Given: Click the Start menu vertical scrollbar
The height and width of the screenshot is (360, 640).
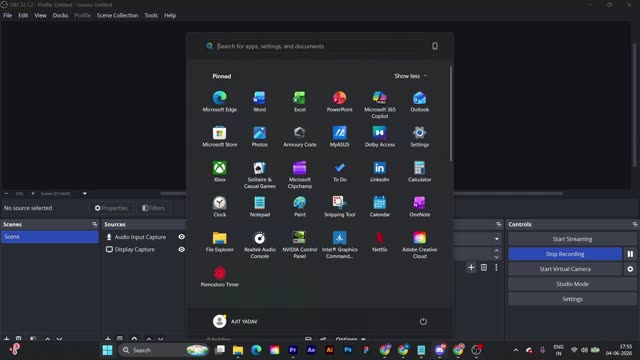Looking at the screenshot, I should point(451,113).
